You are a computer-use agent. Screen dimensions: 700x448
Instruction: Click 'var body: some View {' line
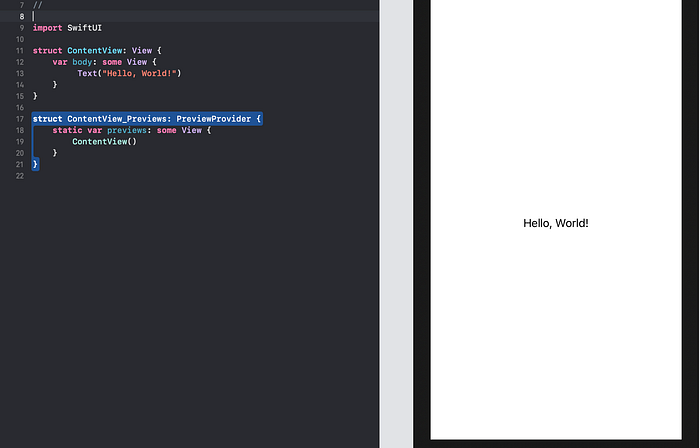(x=104, y=62)
